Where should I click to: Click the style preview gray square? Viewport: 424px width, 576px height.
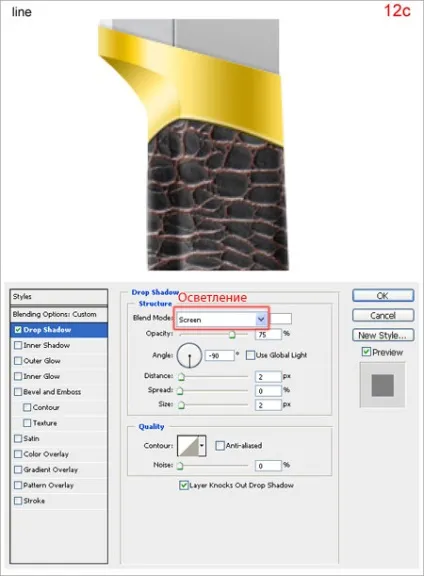pos(382,385)
